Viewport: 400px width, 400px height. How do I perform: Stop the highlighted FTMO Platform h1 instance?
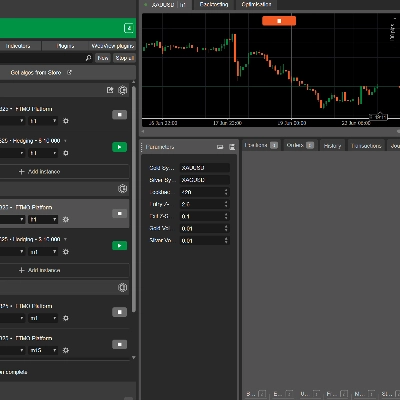tap(119, 213)
